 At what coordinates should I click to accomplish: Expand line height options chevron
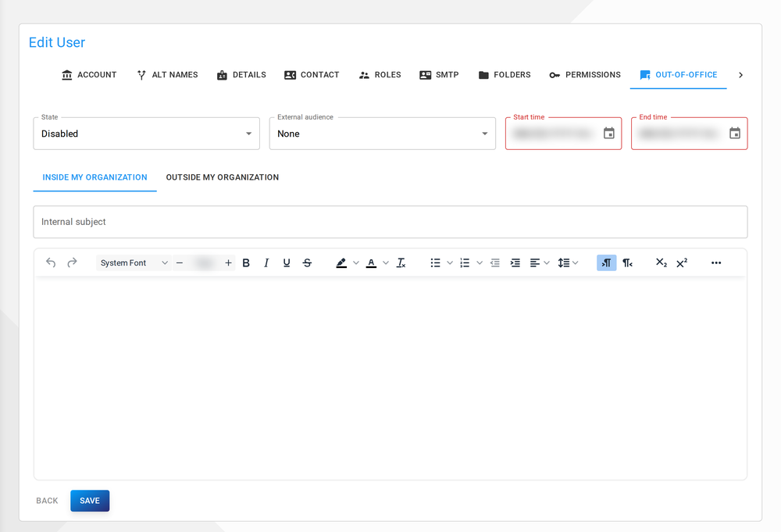coord(576,262)
